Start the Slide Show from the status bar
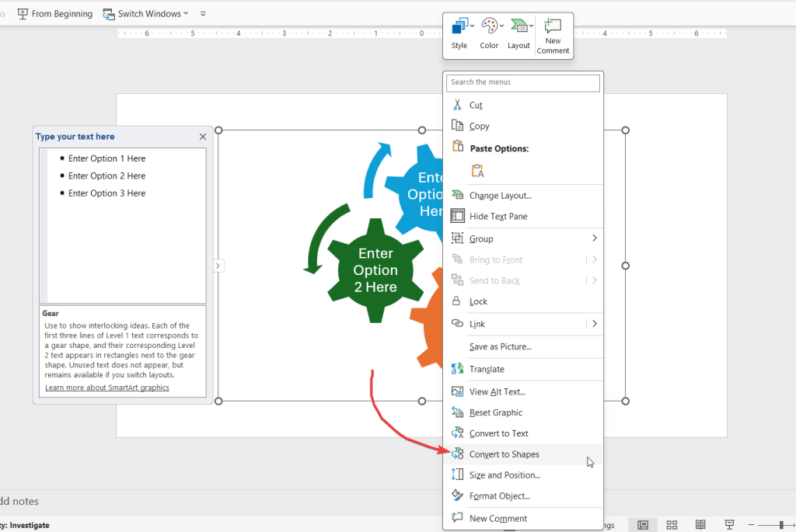 [x=729, y=524]
